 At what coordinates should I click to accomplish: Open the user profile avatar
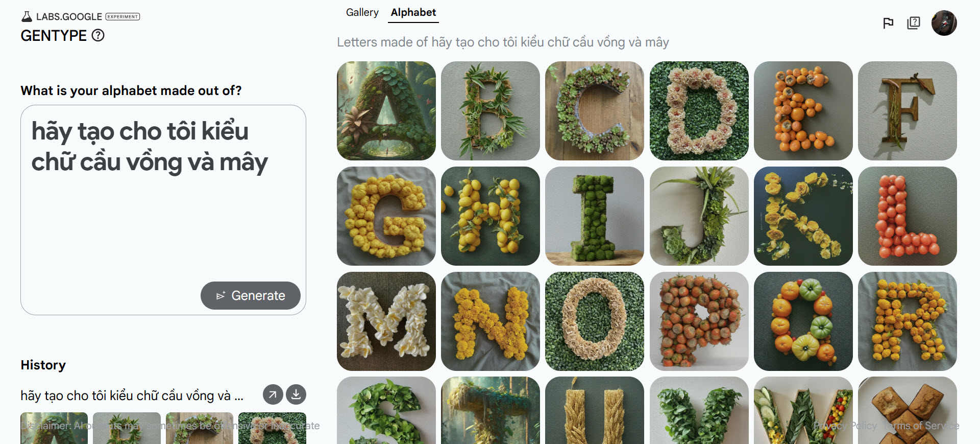coord(944,23)
